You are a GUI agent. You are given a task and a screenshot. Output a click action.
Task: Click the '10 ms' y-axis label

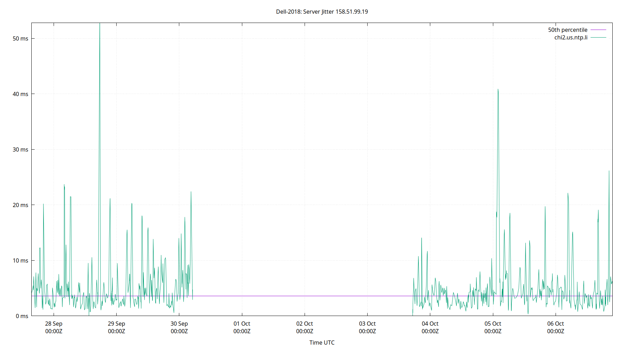tap(21, 261)
